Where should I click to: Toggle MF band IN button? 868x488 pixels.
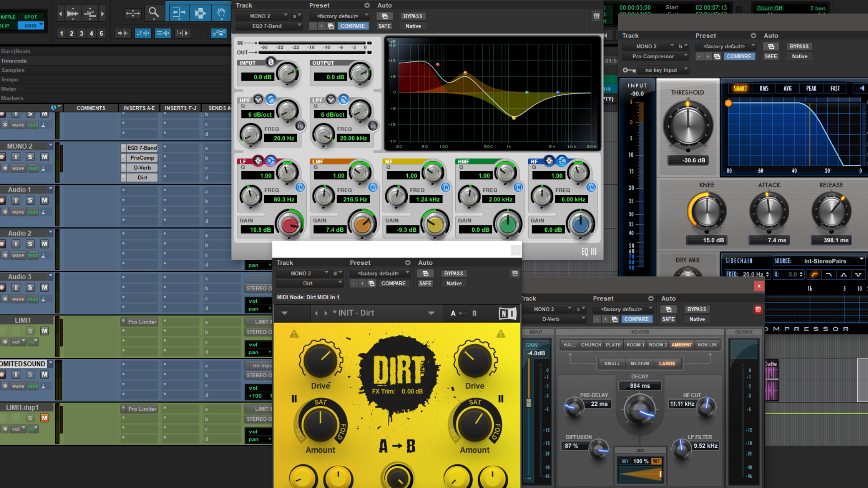pyautogui.click(x=446, y=187)
